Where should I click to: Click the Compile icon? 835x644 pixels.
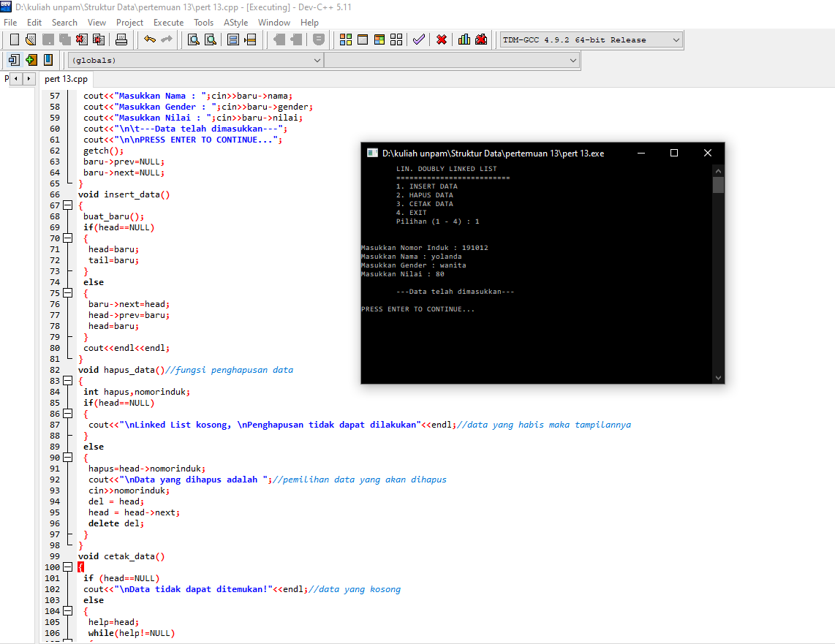point(346,39)
